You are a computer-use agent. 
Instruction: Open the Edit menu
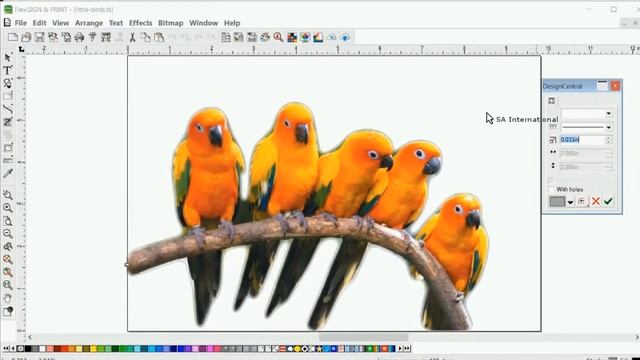click(39, 23)
